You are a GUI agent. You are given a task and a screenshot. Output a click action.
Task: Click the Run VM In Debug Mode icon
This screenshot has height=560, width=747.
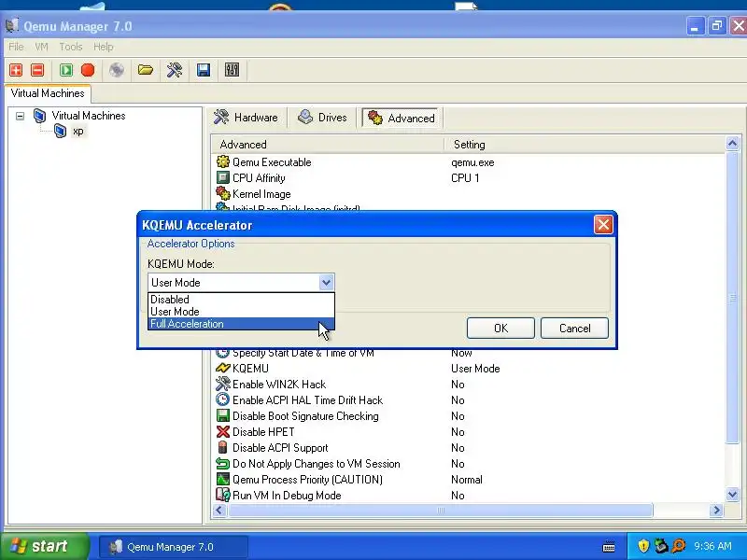point(223,495)
